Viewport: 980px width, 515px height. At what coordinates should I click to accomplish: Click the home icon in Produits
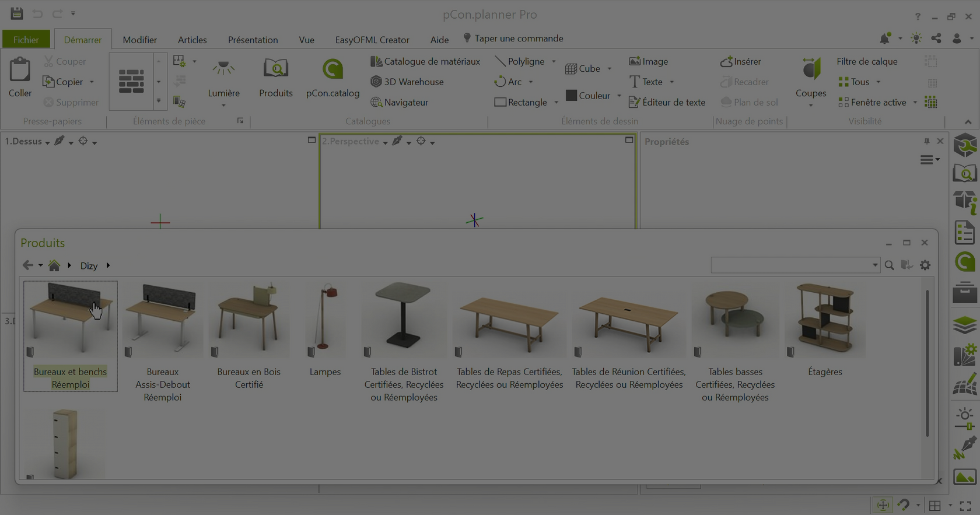[x=54, y=266]
